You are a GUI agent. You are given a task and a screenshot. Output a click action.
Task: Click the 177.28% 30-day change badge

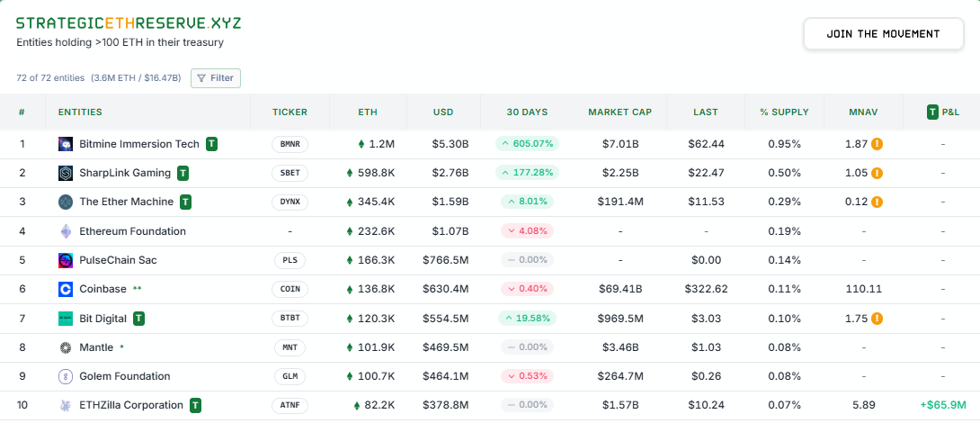(x=528, y=173)
